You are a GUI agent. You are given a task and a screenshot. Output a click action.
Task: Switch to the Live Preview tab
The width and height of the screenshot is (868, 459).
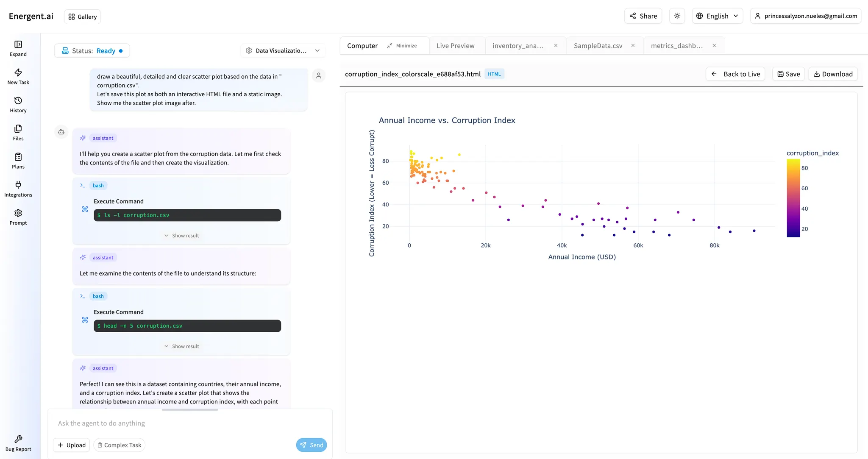point(456,45)
